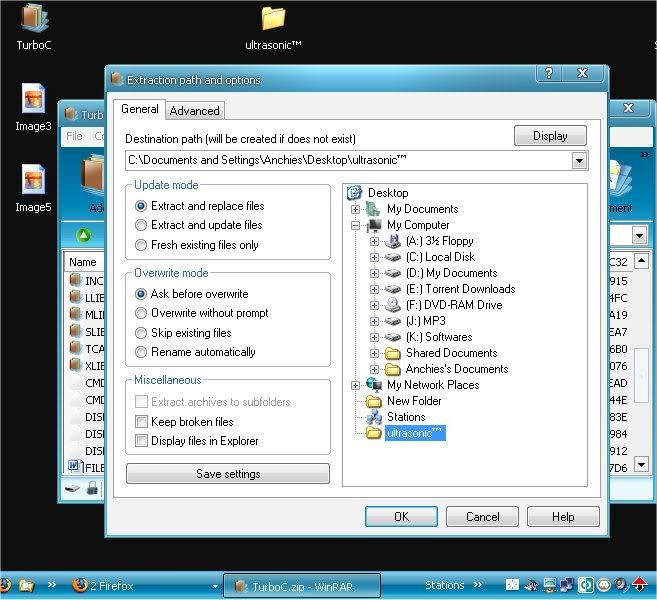Click the 3½ Floppy drive icon
Screen dimensions: 657x600
[x=393, y=241]
